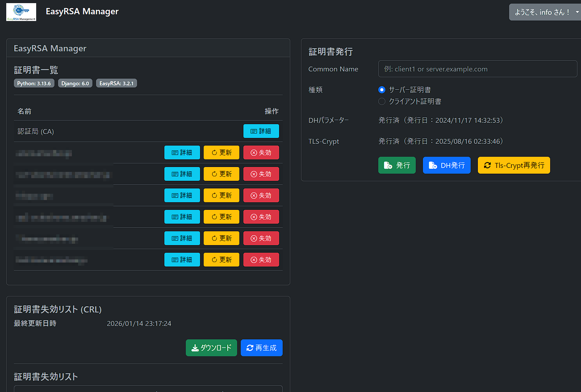581x392 pixels.
Task: Open details for 認証局 (CA) certificate
Action: 261,131
